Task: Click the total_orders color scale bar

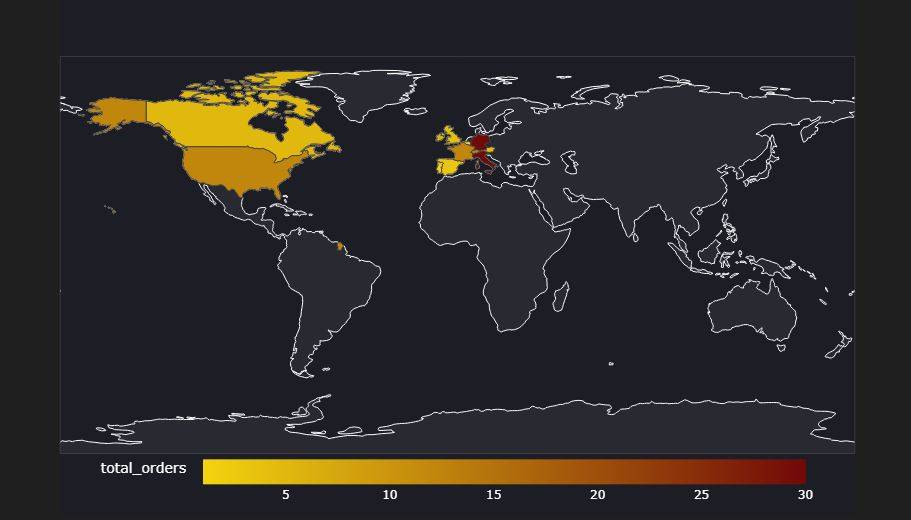Action: [x=504, y=472]
